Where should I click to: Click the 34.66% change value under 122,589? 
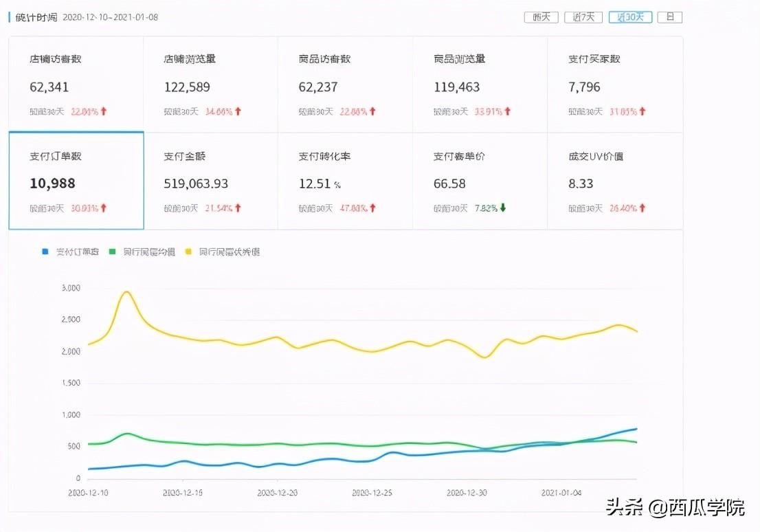click(219, 111)
